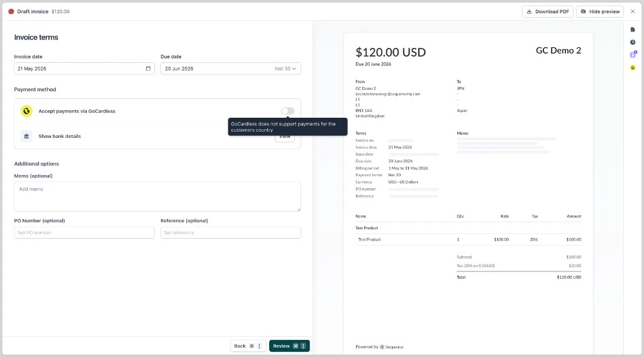The height and width of the screenshot is (357, 644).
Task: Click the Draft invoice title text
Action: click(33, 11)
